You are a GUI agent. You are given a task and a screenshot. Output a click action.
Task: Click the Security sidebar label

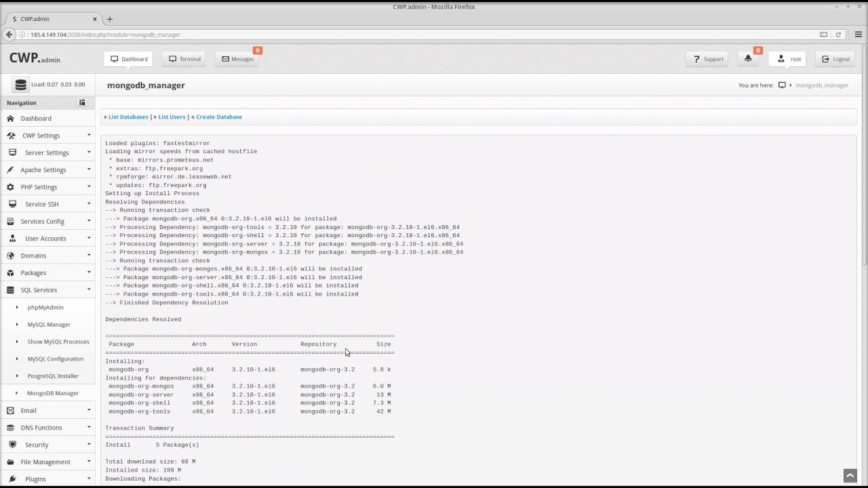pos(37,445)
